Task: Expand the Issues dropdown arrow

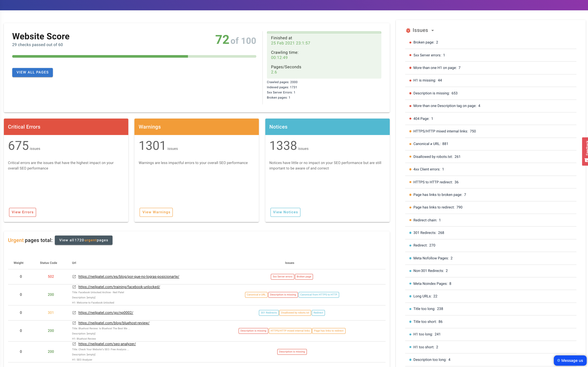Action: [x=432, y=31]
